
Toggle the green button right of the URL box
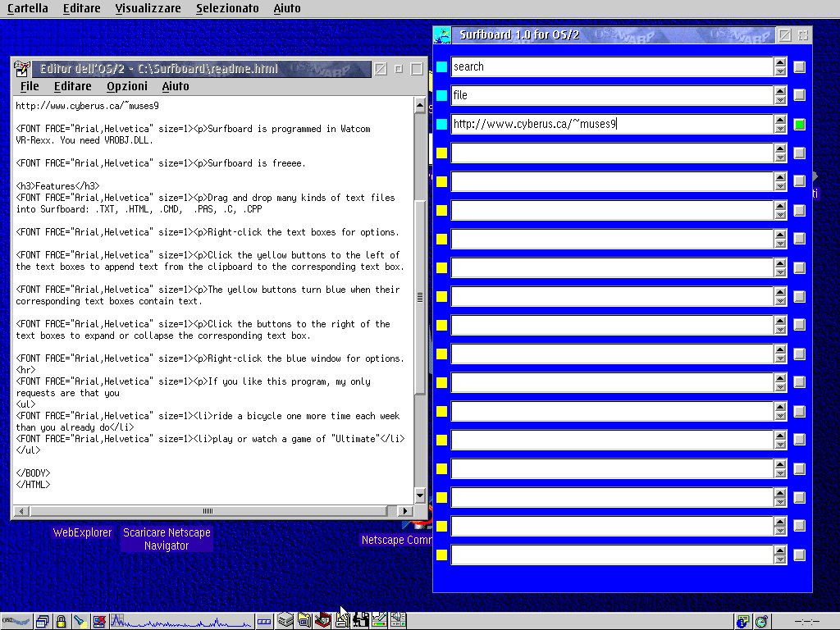point(799,124)
